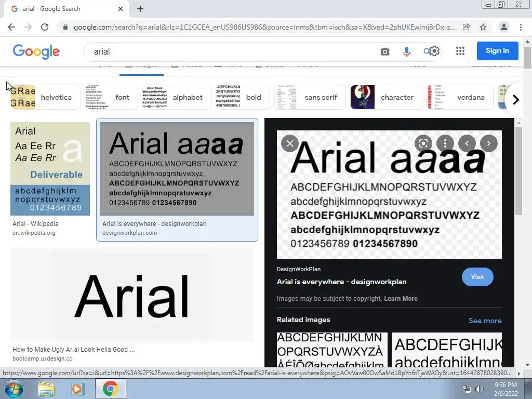Select the alphabet suggestion chip
The width and height of the screenshot is (532, 399).
point(177,97)
